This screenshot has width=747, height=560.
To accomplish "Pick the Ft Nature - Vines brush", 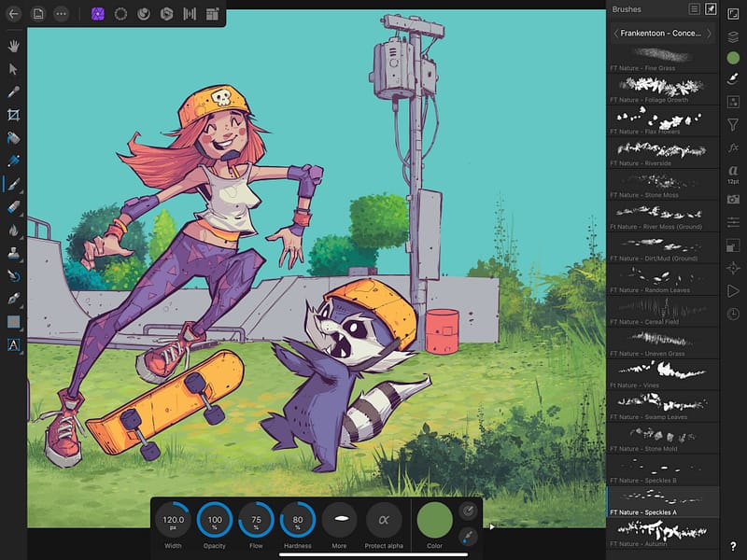I will coord(663,375).
